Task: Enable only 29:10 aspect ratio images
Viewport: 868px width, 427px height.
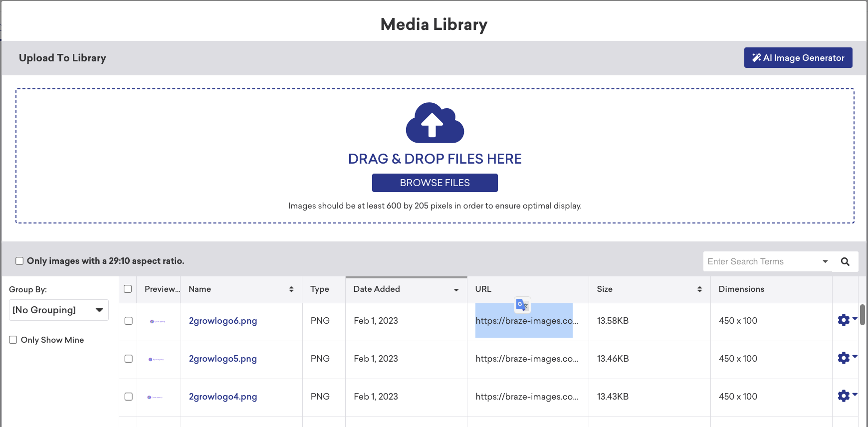Action: 19,261
